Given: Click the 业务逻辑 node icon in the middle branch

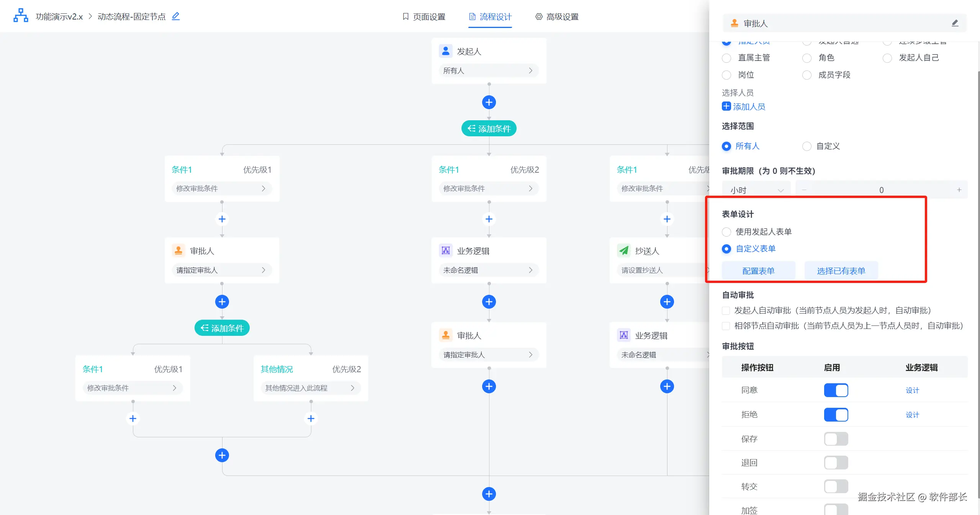Looking at the screenshot, I should [x=445, y=250].
